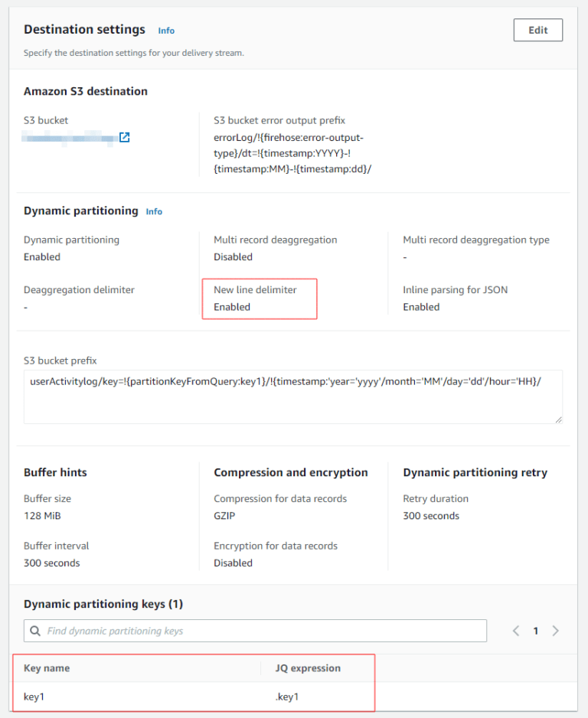Click the previous page chevron icon
The width and height of the screenshot is (588, 718).
click(x=515, y=630)
